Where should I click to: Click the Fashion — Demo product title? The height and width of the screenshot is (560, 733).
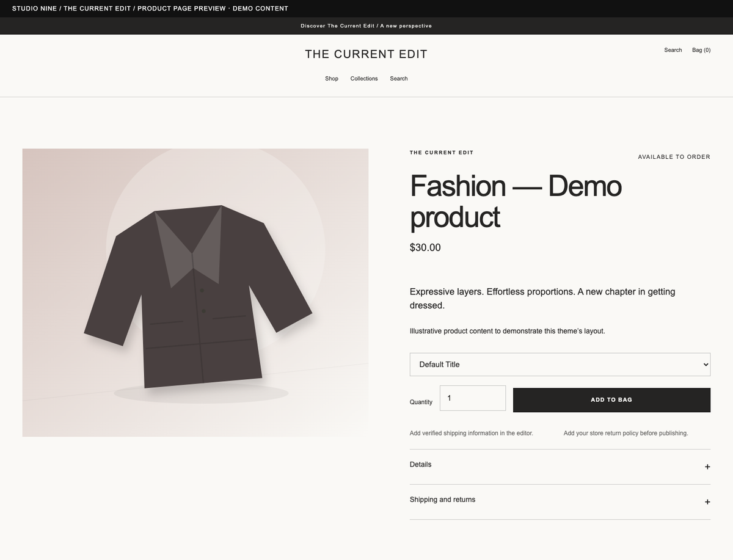(516, 201)
